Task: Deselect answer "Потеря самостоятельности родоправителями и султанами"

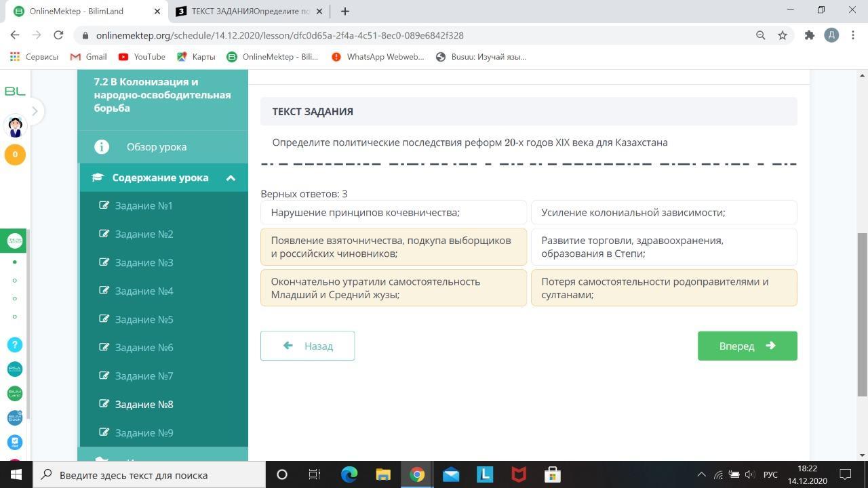Action: tap(663, 288)
